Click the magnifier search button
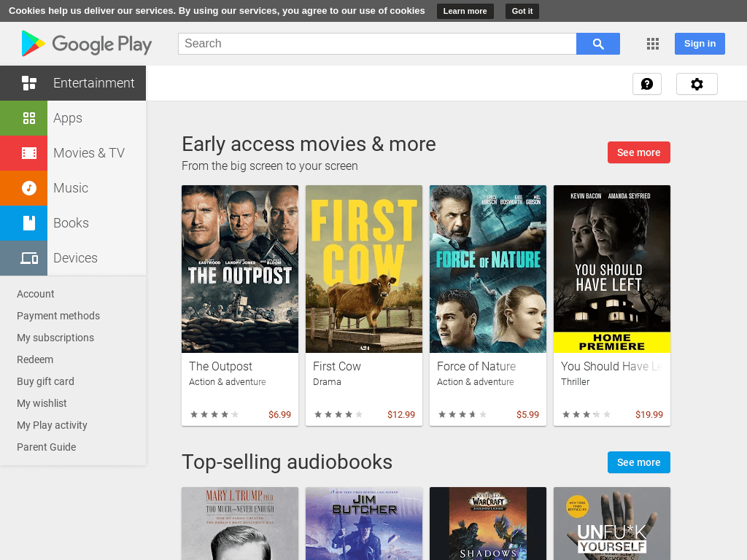This screenshot has width=747, height=560. 598,44
